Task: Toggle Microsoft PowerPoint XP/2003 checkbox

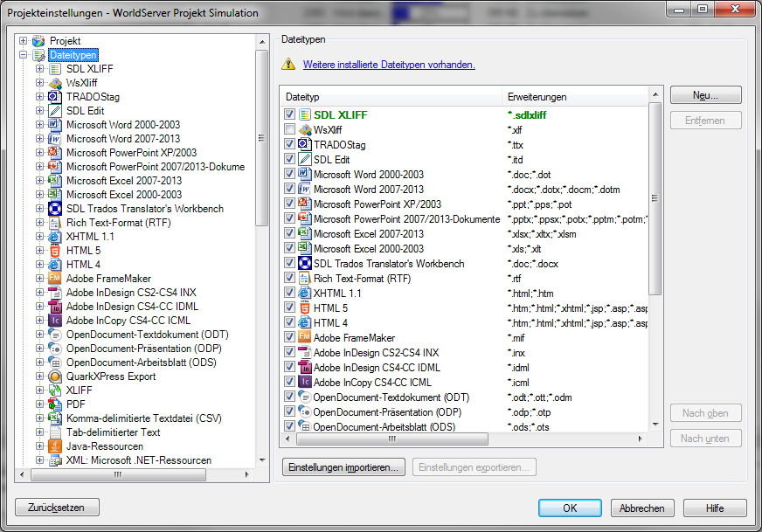Action: pyautogui.click(x=289, y=204)
